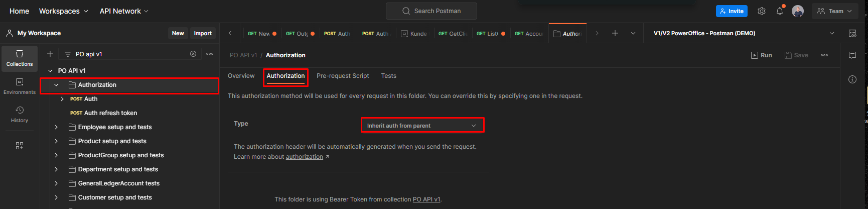The height and width of the screenshot is (209, 868).
Task: Click the Invite button
Action: pos(732,11)
